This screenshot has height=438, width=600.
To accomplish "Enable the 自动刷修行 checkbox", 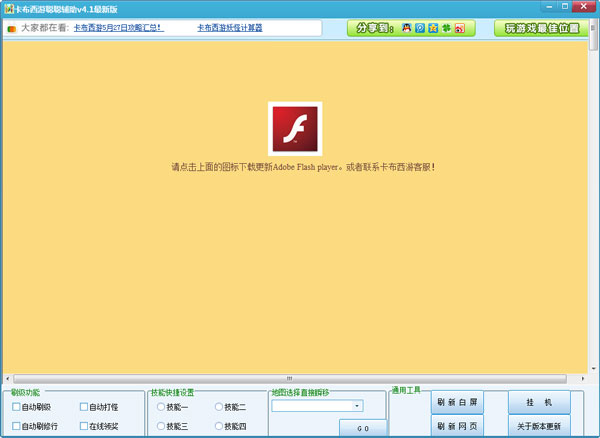I will click(16, 427).
